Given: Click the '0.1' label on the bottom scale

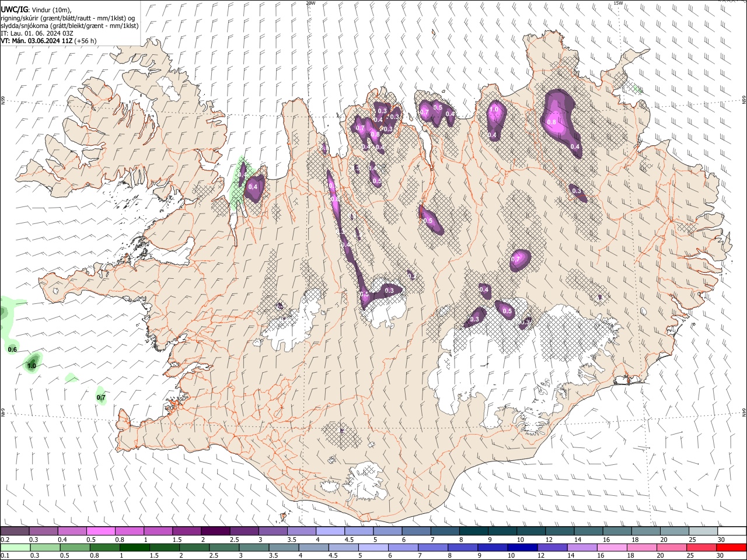Looking at the screenshot, I should click(4, 555).
